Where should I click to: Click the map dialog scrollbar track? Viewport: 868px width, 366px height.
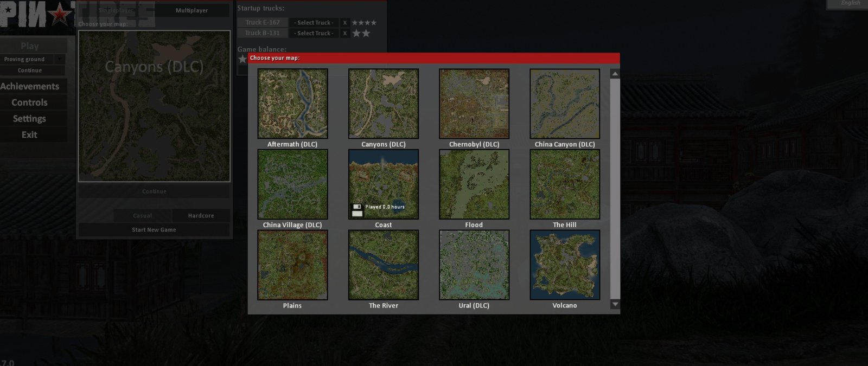pos(615,189)
